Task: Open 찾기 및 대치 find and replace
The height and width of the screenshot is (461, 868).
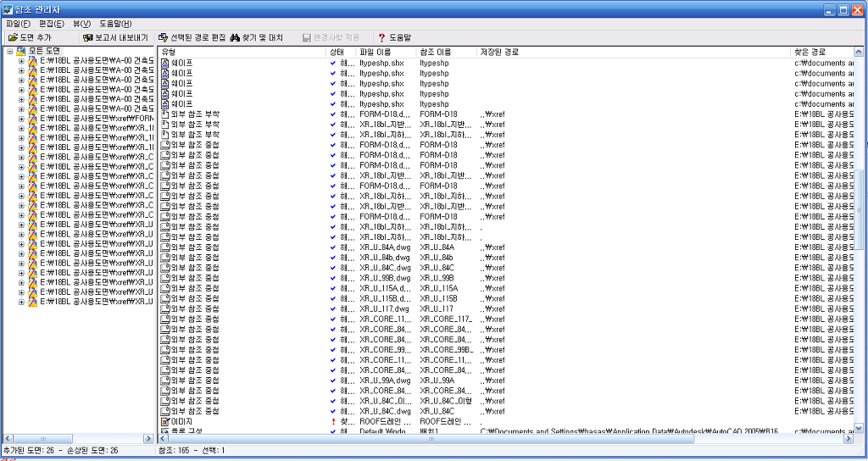Action: tap(256, 37)
